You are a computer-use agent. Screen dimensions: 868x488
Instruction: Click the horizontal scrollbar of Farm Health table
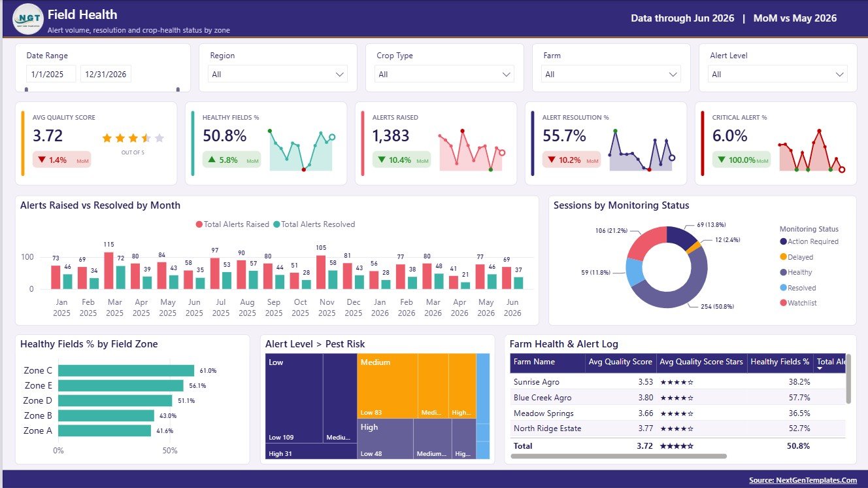(x=618, y=457)
